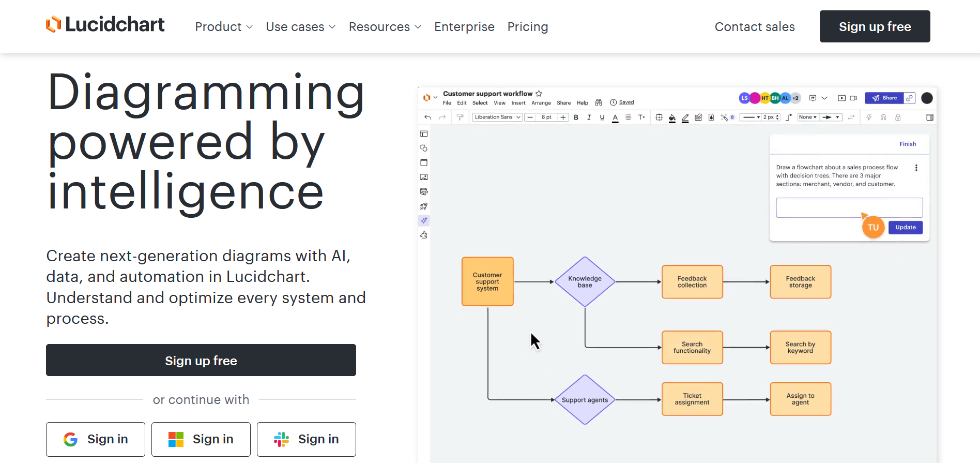Viewport: 980px width, 463px height.
Task: Open the end arrow style dropdown
Action: click(831, 117)
